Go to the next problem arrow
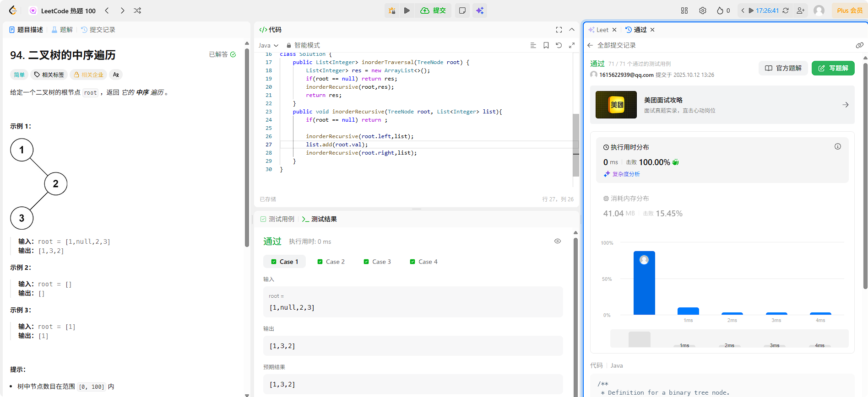The image size is (868, 397). pos(122,11)
